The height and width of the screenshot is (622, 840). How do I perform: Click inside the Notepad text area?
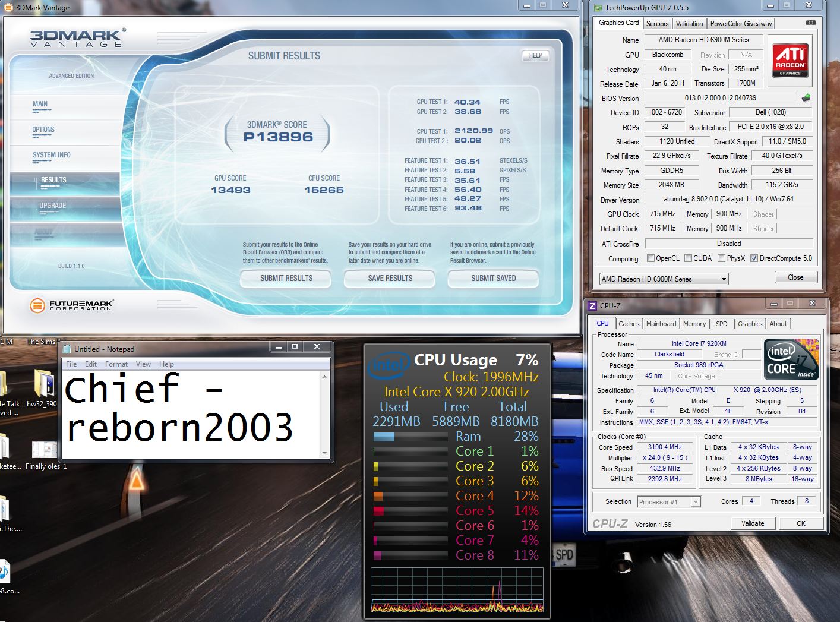[191, 415]
